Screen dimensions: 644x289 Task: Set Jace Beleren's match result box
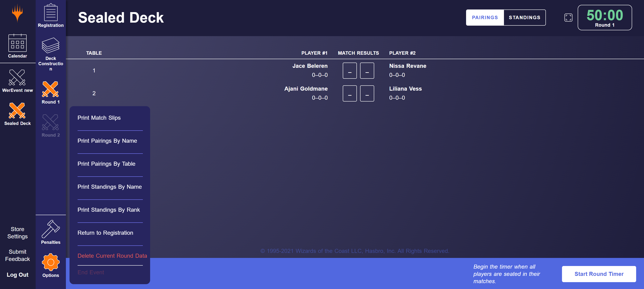(x=349, y=71)
